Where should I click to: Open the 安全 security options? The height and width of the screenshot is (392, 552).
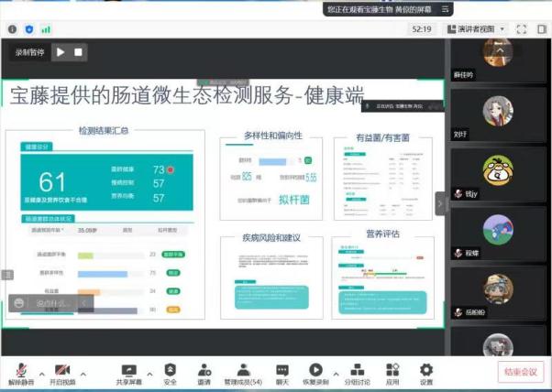click(x=171, y=369)
